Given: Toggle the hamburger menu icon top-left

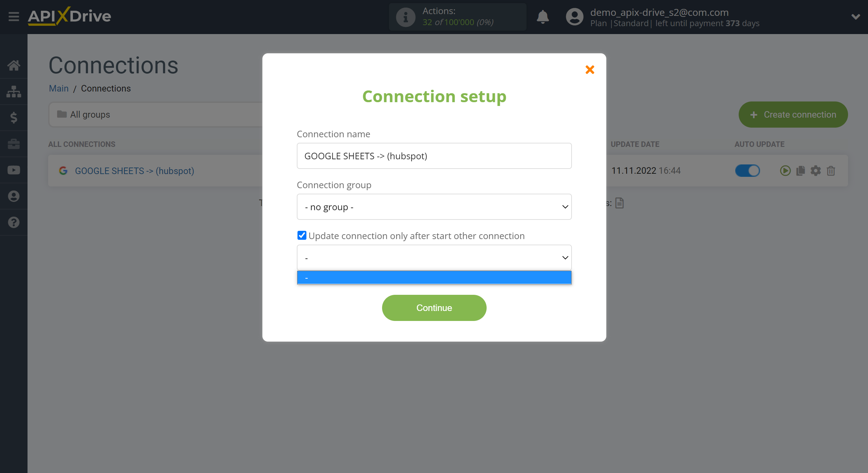Looking at the screenshot, I should coord(13,16).
